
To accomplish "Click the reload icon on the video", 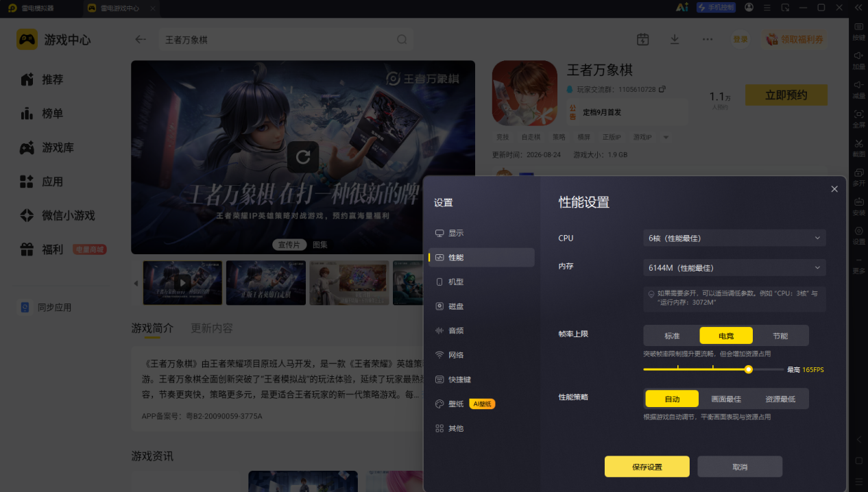I will coord(303,157).
